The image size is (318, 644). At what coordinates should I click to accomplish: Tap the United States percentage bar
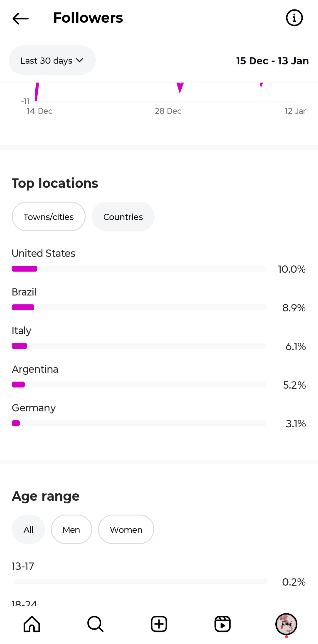pyautogui.click(x=139, y=269)
